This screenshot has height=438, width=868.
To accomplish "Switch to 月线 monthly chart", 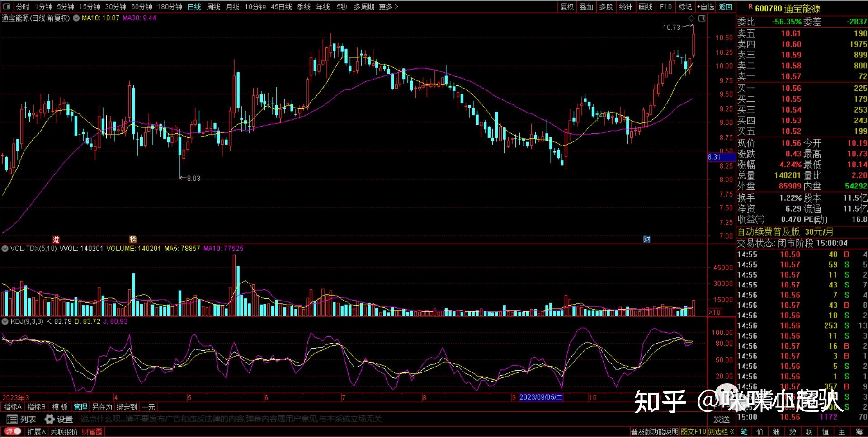I will point(232,7).
